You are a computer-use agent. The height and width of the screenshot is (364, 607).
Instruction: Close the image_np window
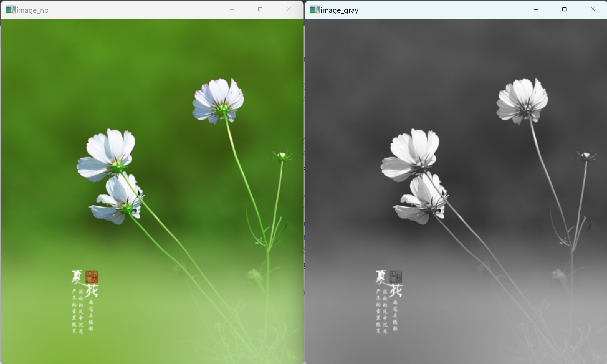(x=289, y=10)
